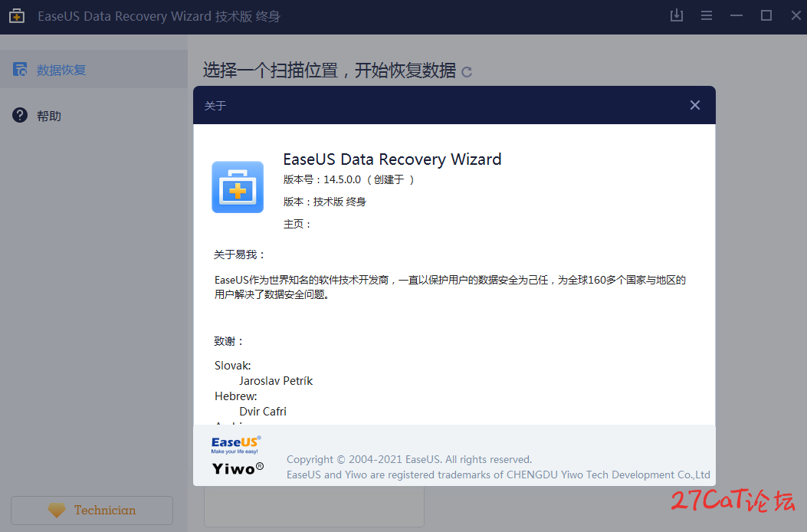Click the 关于易我： heading
The image size is (807, 532).
240,255
